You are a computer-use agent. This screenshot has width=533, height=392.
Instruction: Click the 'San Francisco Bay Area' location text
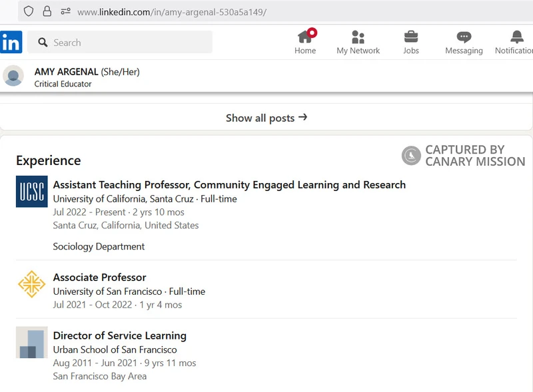(99, 377)
